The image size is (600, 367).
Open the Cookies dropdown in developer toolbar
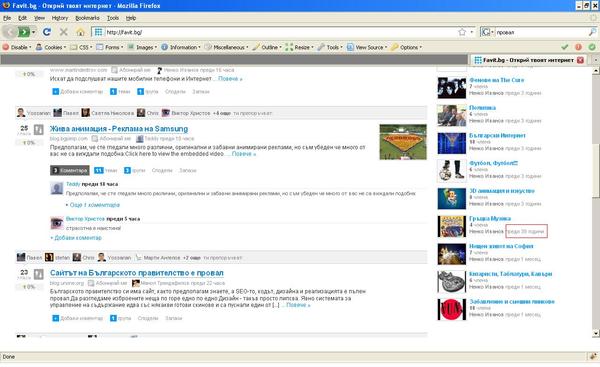click(51, 47)
